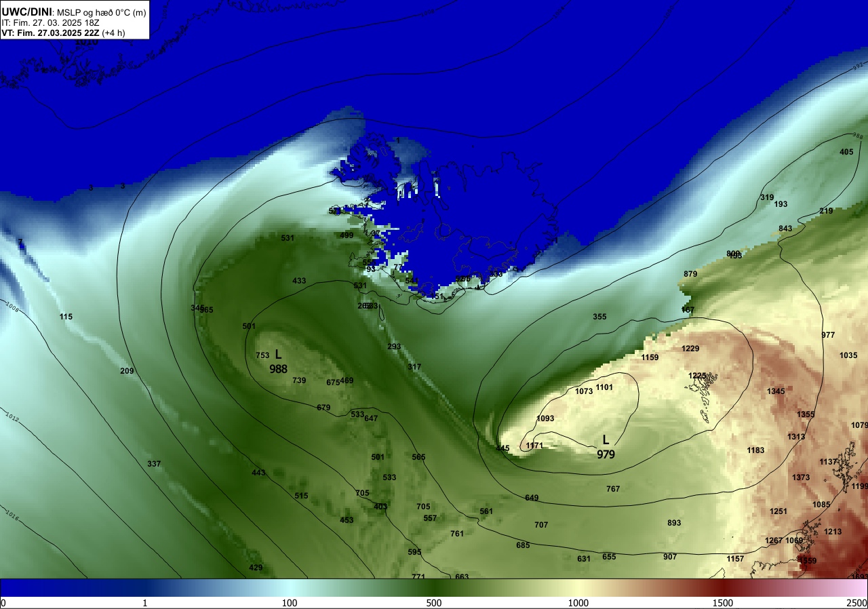The height and width of the screenshot is (609, 868).
Task: Click the color scale legend bar
Action: point(434,587)
